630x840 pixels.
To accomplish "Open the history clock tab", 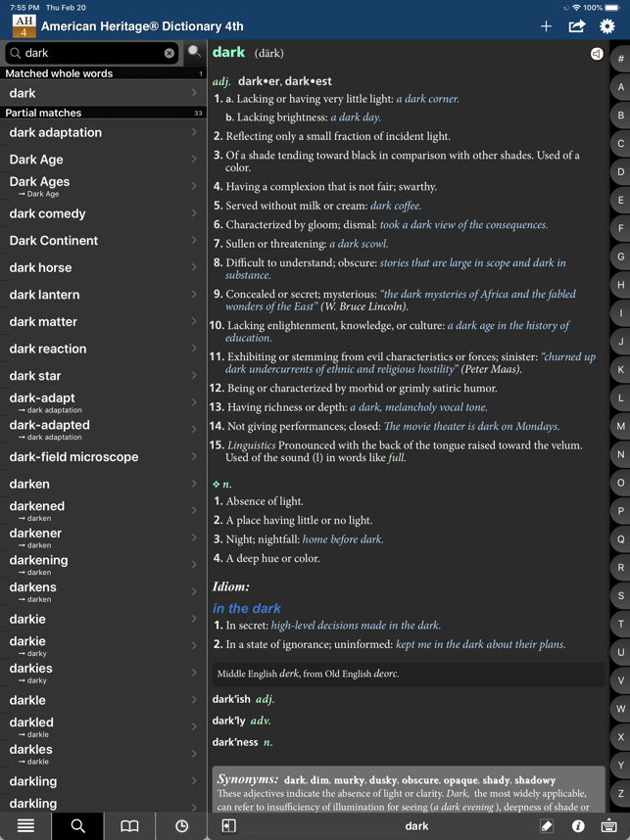I will [181, 825].
